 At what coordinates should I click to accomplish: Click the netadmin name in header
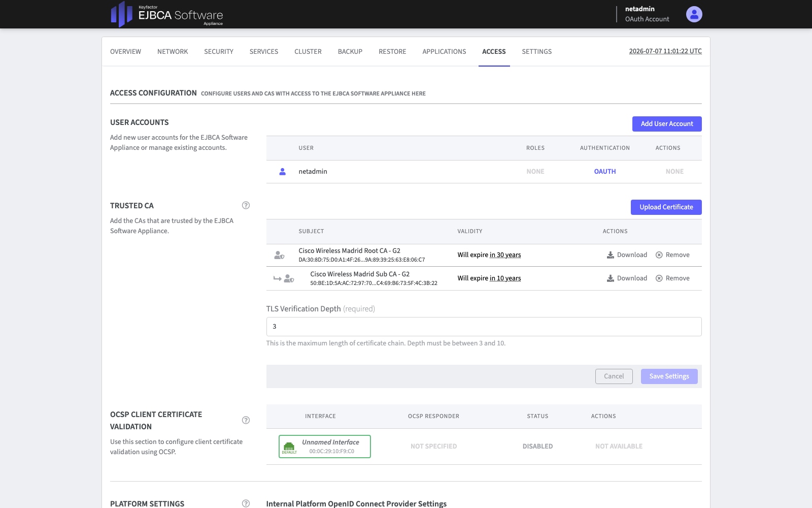pos(639,9)
